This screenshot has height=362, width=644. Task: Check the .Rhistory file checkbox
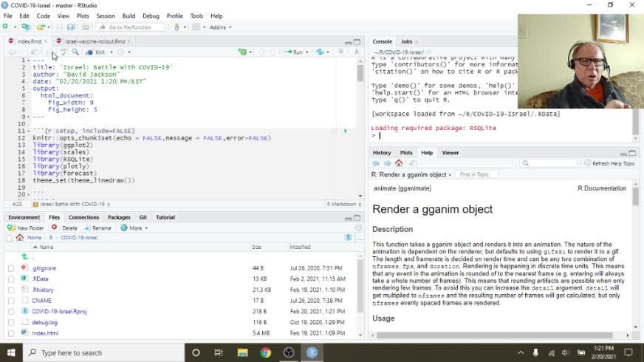pos(11,290)
